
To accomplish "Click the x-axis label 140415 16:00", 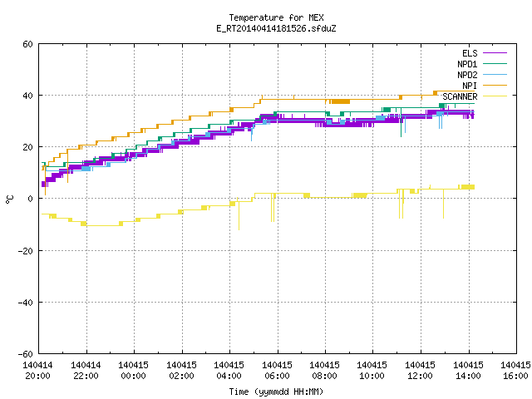I will click(x=516, y=371).
